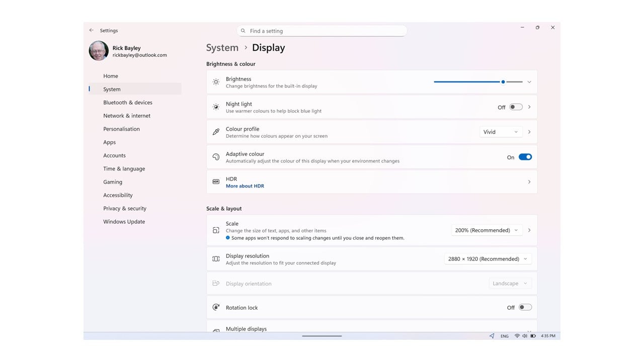Screen dimensions: 644x362
Task: Open the Colour profile Vivid dropdown
Action: click(500, 132)
